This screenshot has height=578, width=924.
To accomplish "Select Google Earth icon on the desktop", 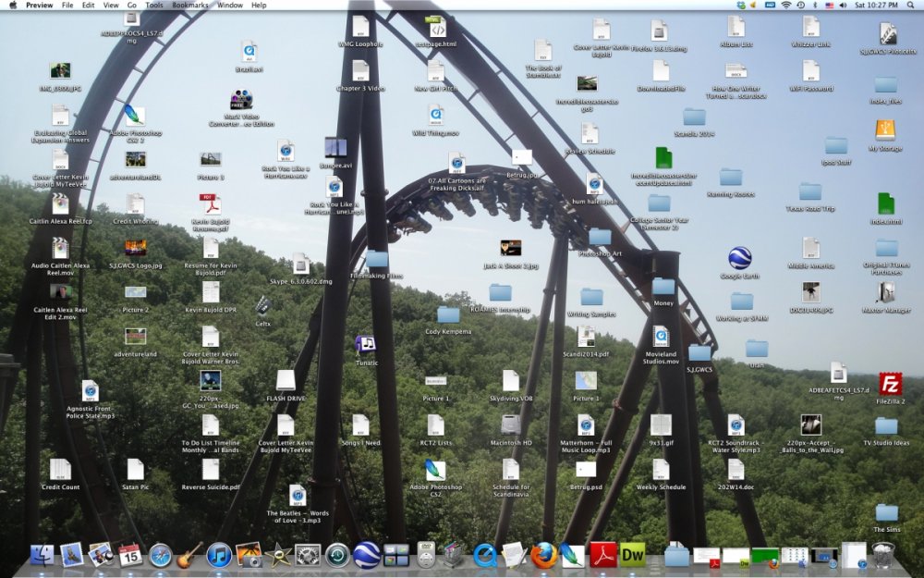I will (739, 259).
